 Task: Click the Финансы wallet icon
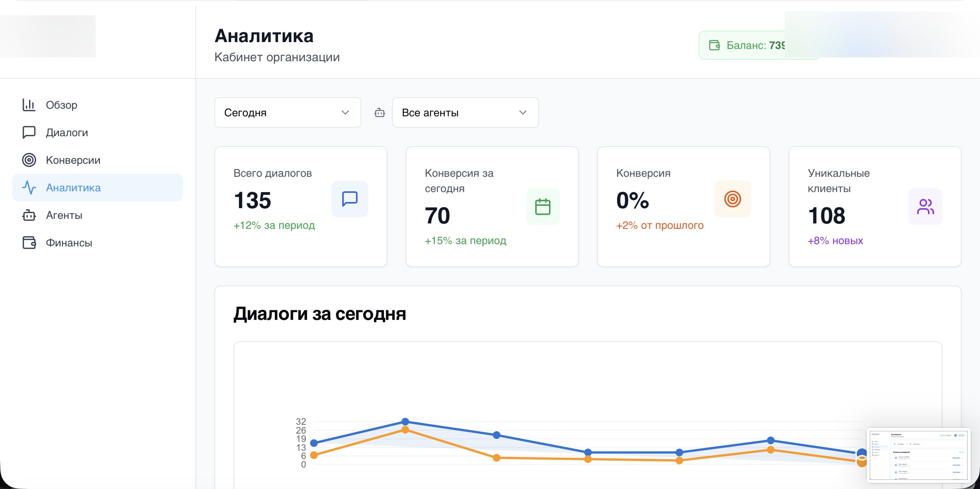29,243
